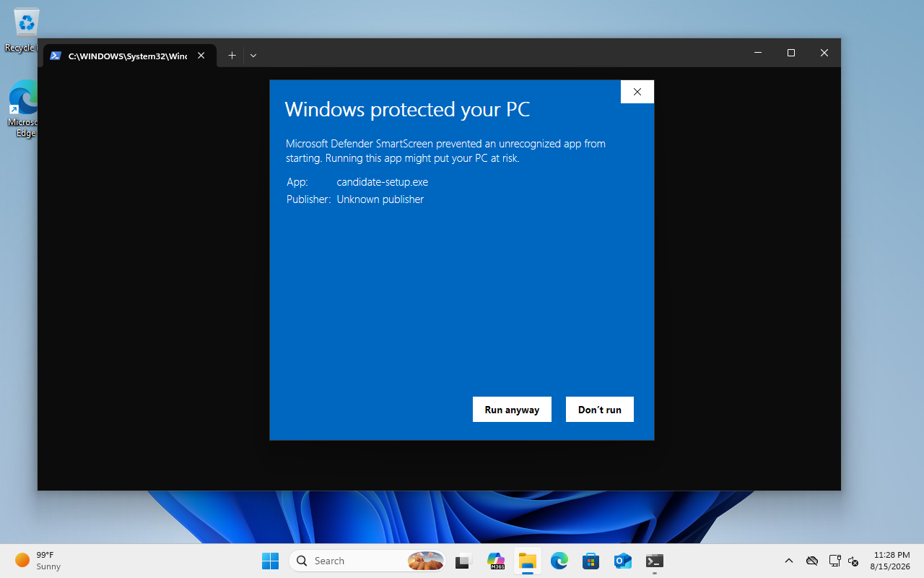Expand the terminal profile dropdown arrow
Image resolution: width=924 pixels, height=578 pixels.
[x=253, y=56]
